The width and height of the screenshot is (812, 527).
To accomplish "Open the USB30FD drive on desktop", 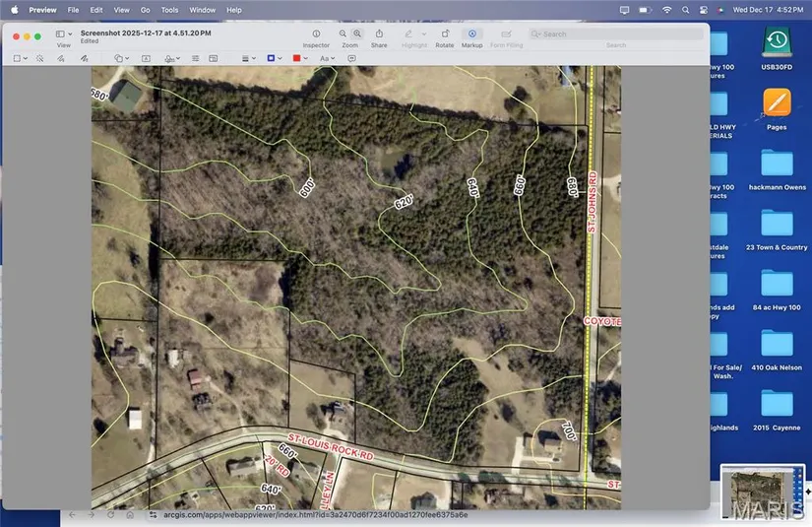I will [777, 46].
